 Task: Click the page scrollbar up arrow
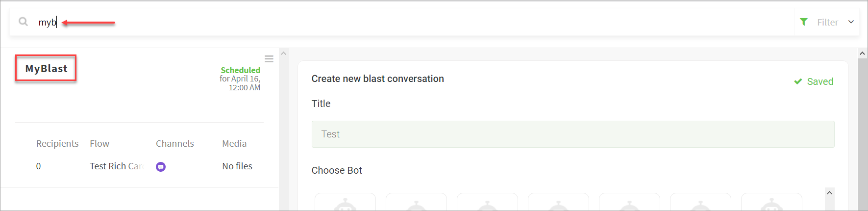point(863,53)
